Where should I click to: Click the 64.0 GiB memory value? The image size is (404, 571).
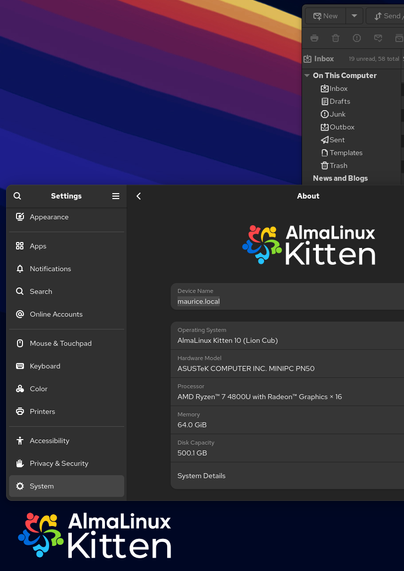pos(192,425)
